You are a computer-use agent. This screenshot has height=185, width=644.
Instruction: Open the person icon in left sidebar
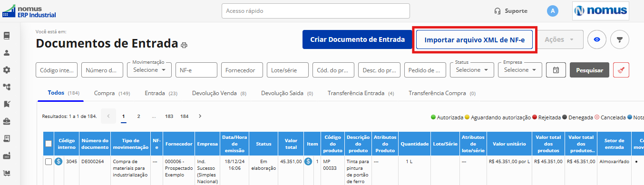pyautogui.click(x=7, y=53)
